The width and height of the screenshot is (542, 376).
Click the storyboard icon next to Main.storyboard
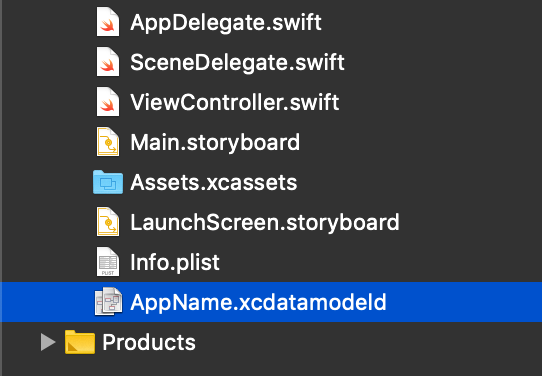tap(108, 142)
